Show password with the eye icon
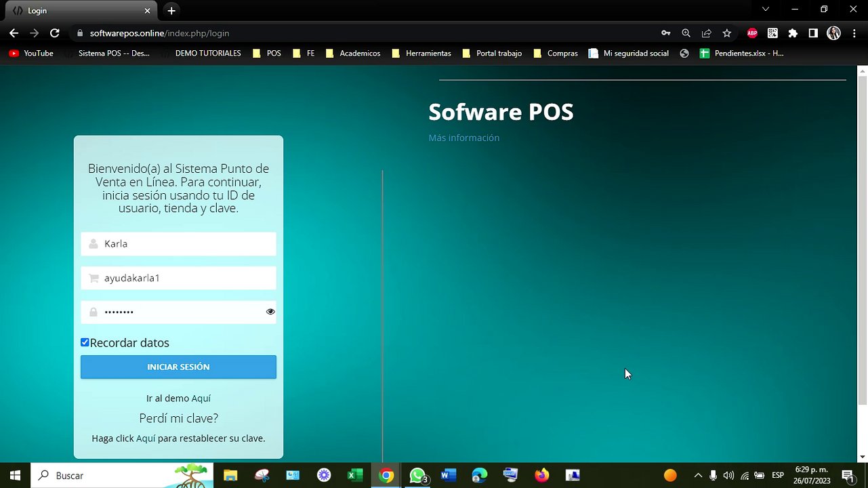 pyautogui.click(x=270, y=312)
